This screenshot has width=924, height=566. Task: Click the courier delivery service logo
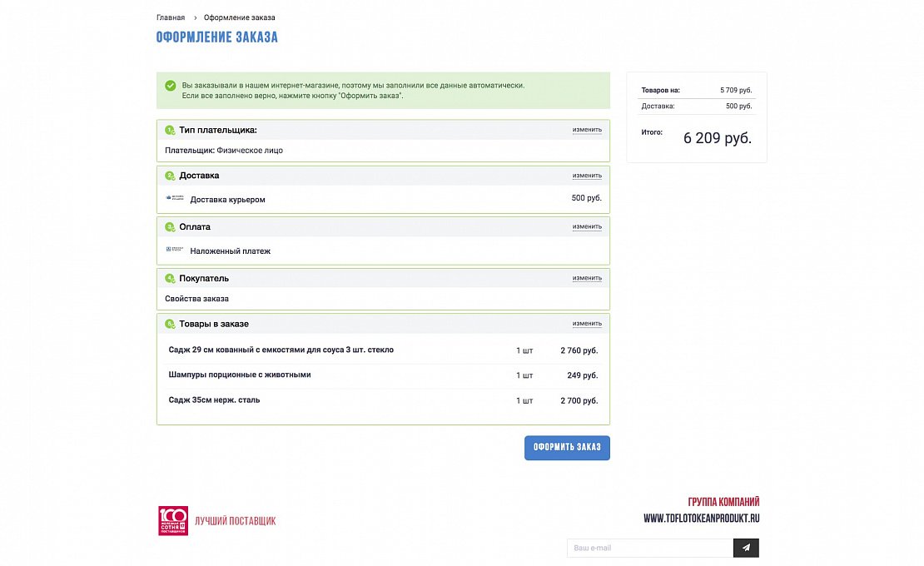(175, 198)
